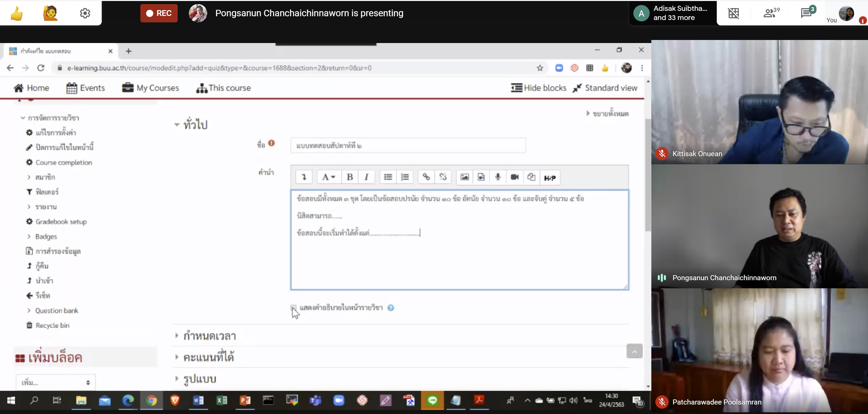Toggle bold formatting in description editor
Viewport: 868px width, 414px height.
pos(350,177)
